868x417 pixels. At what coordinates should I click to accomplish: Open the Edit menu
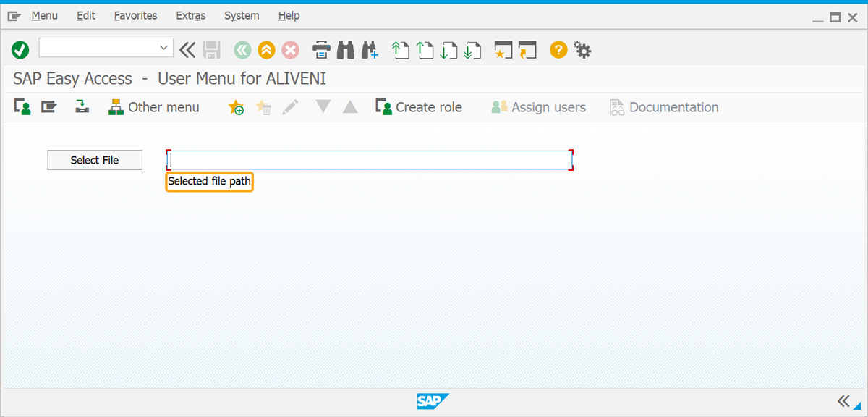pos(86,15)
